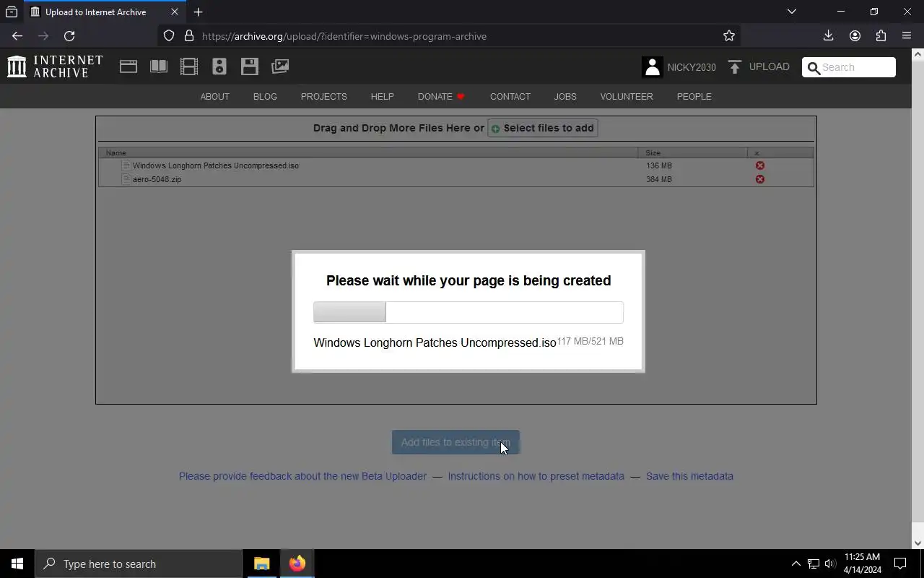Open the Beta Uploader feedback link

pos(302,476)
